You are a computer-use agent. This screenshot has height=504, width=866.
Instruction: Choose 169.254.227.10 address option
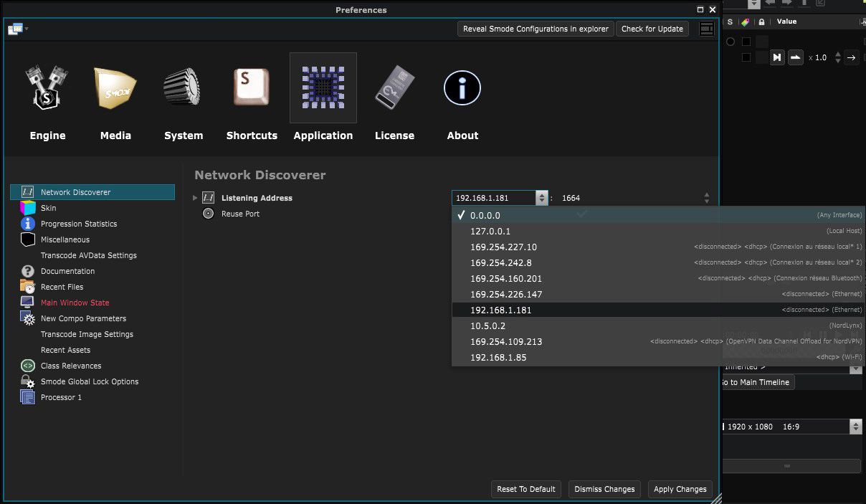(x=659, y=247)
